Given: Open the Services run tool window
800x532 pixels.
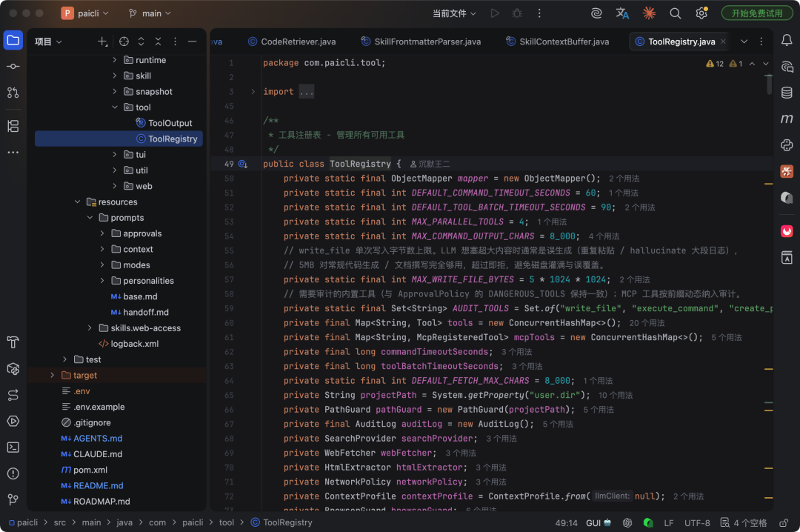Looking at the screenshot, I should point(13,421).
